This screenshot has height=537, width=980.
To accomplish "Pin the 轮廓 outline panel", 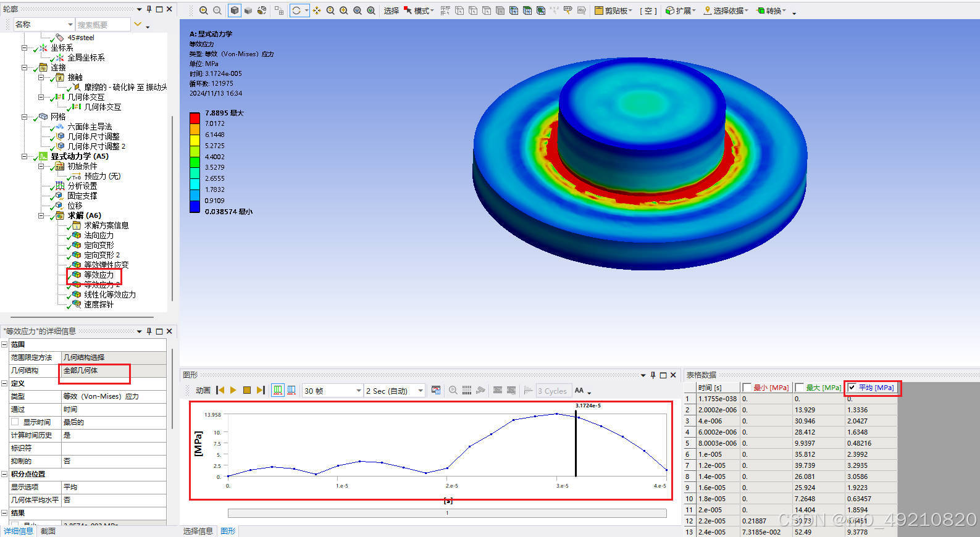I will click(149, 9).
